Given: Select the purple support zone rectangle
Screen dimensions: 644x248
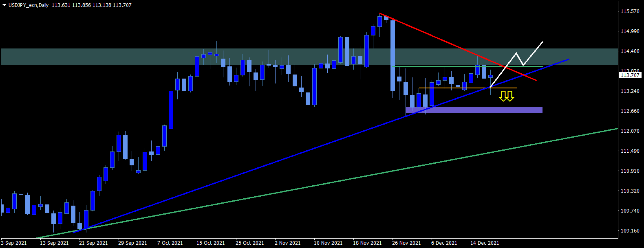Looking at the screenshot, I should [x=474, y=110].
